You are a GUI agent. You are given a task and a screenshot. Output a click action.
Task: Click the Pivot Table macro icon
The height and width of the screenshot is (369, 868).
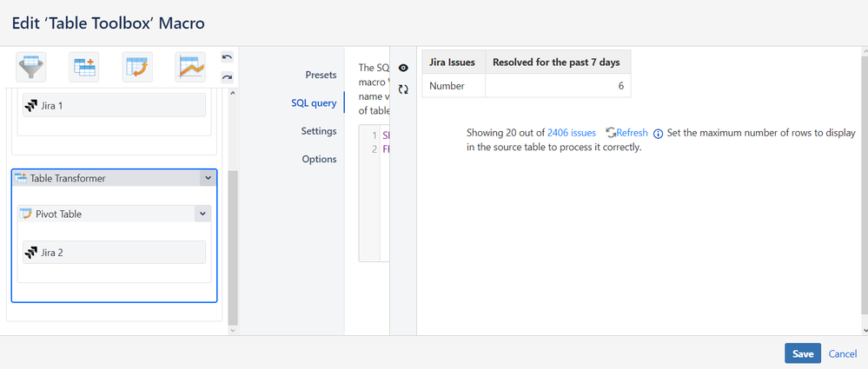click(137, 66)
